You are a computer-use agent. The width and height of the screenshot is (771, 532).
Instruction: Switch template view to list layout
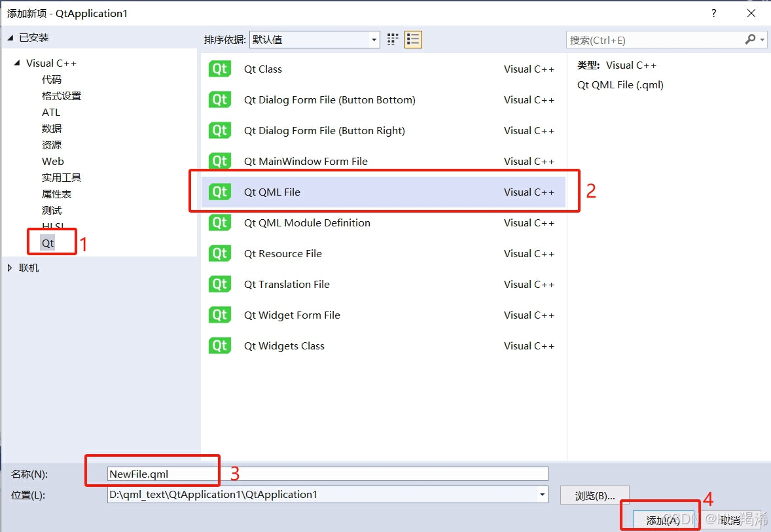(x=413, y=39)
